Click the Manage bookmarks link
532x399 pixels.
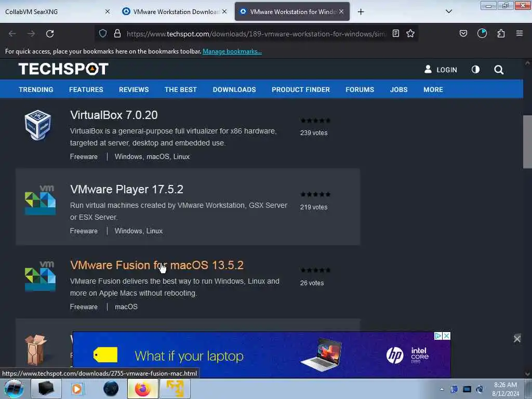pyautogui.click(x=232, y=51)
